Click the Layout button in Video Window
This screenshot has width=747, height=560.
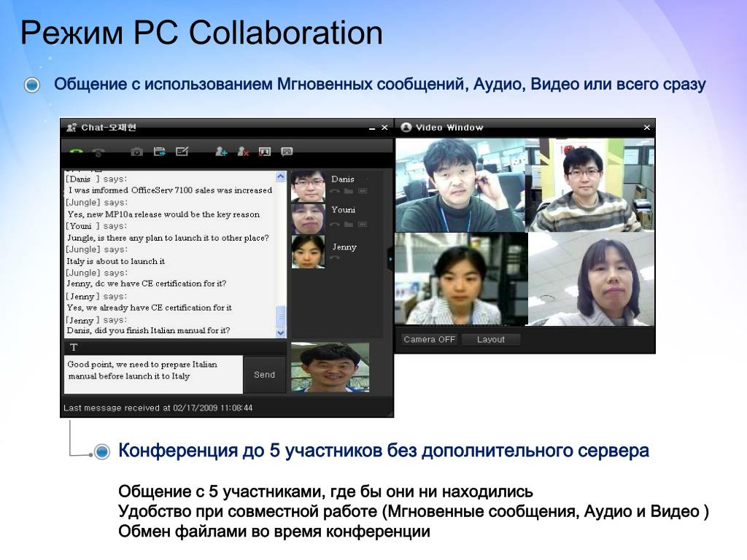click(491, 340)
